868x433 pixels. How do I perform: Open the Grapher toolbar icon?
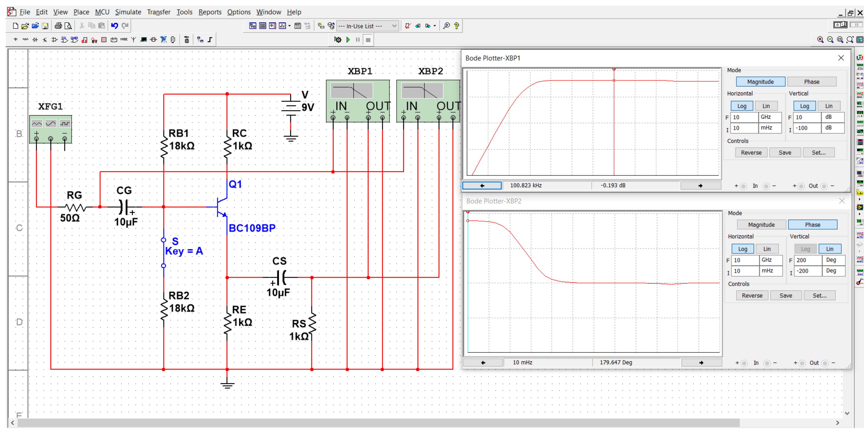click(282, 26)
